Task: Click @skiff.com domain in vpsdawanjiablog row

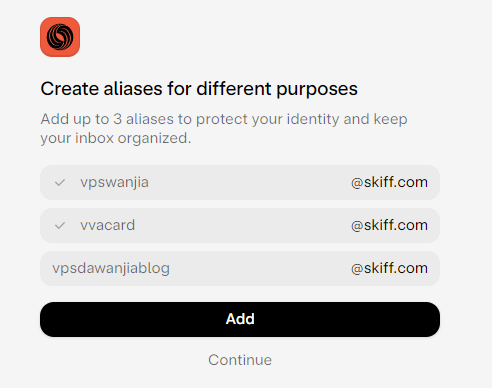Action: 389,268
